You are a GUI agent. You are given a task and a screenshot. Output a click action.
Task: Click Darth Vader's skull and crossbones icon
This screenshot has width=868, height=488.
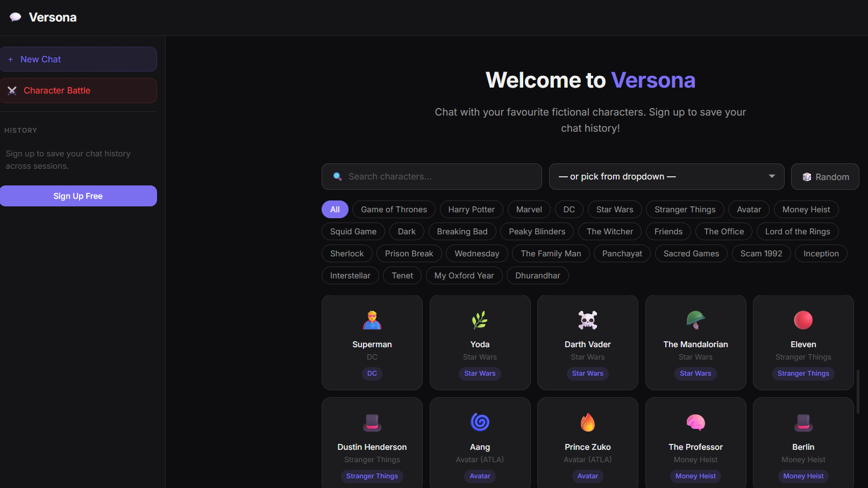point(588,320)
